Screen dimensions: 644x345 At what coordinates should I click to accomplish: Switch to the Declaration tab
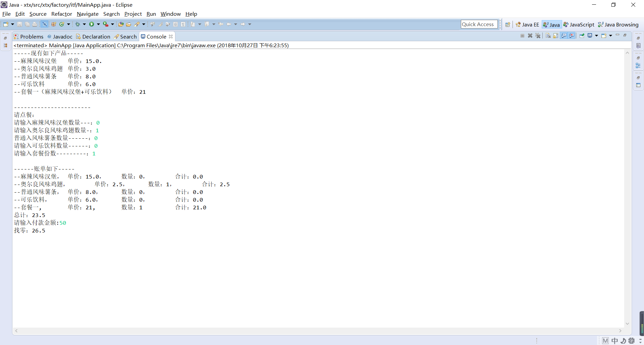pyautogui.click(x=93, y=37)
